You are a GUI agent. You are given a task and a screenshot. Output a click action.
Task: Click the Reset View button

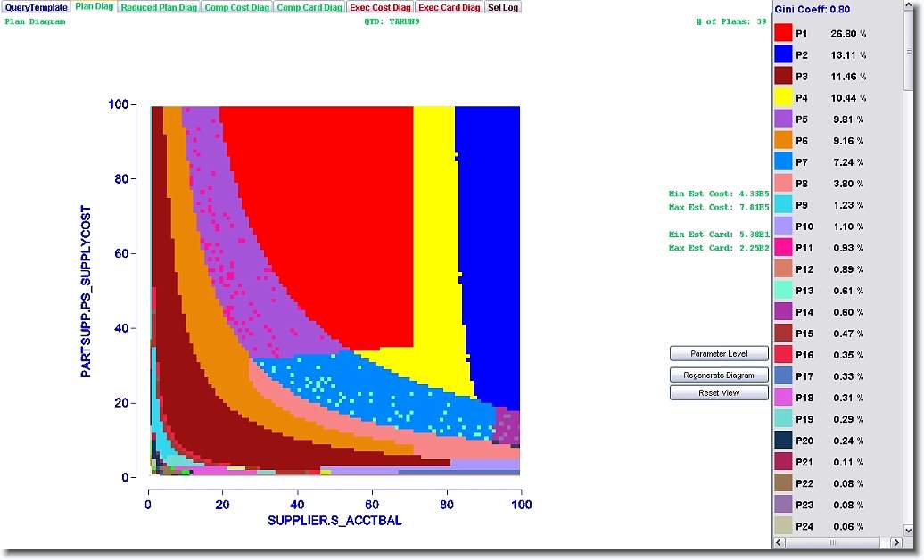pos(719,393)
